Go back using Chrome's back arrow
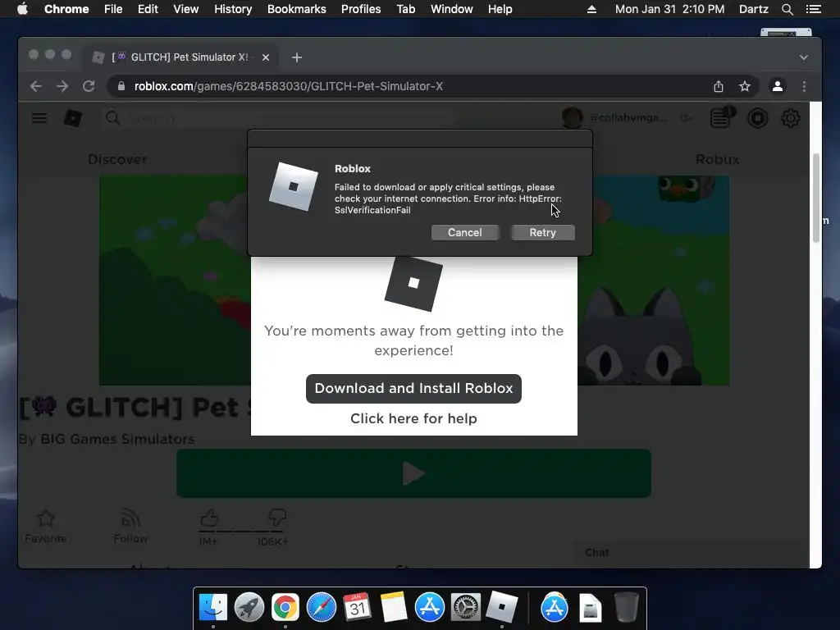Image resolution: width=840 pixels, height=630 pixels. pos(36,86)
